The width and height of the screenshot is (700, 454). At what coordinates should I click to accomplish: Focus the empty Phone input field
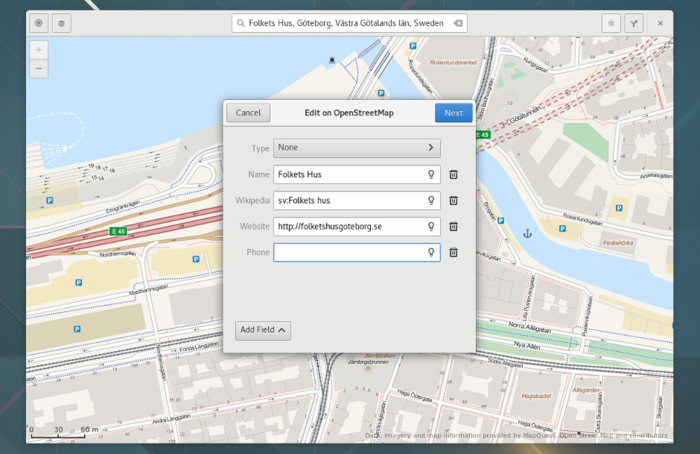[348, 252]
